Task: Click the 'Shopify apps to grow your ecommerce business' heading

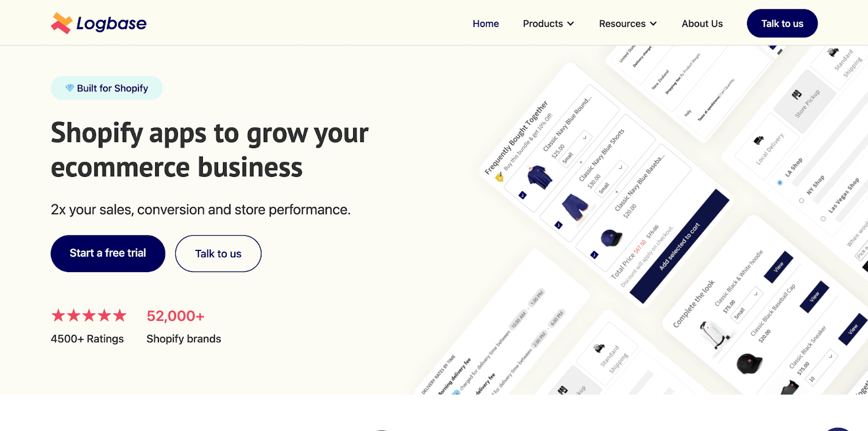Action: click(209, 150)
